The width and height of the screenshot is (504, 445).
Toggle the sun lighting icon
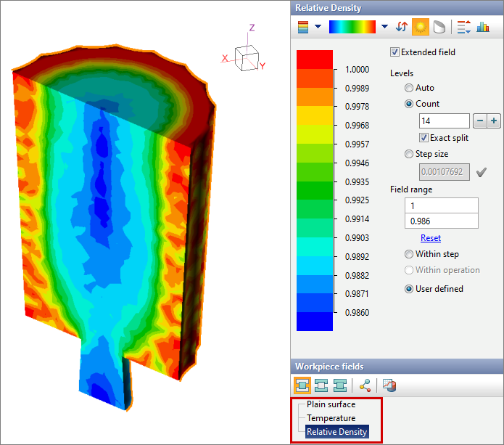tap(421, 28)
